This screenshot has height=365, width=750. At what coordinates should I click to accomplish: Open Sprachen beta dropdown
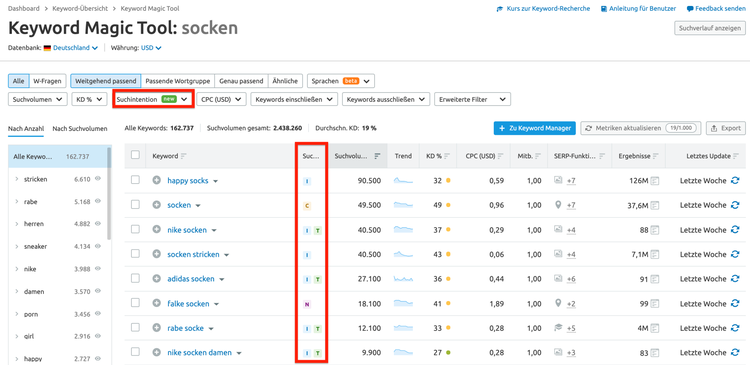coord(341,81)
